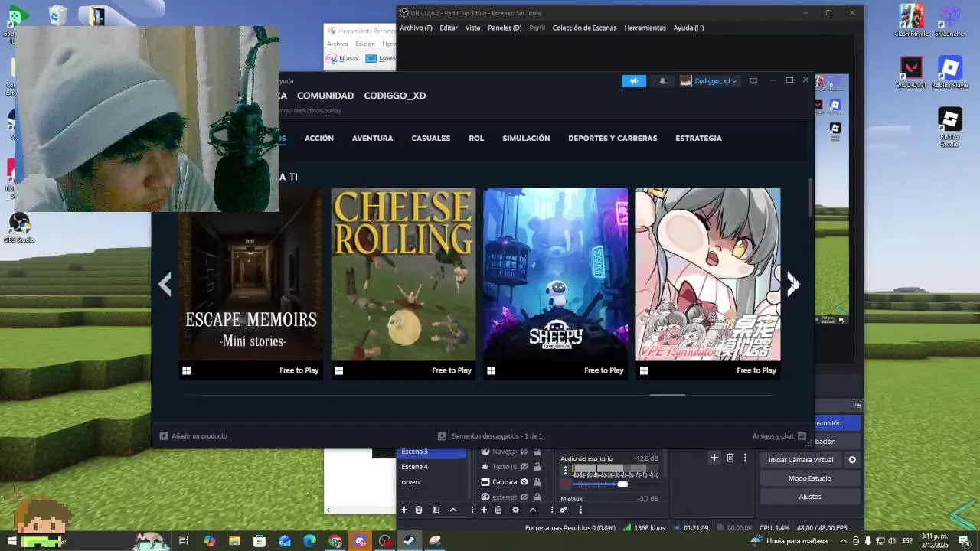Viewport: 980px width, 551px height.
Task: Click the Steam store vertical scrollbar
Action: pyautogui.click(x=811, y=197)
